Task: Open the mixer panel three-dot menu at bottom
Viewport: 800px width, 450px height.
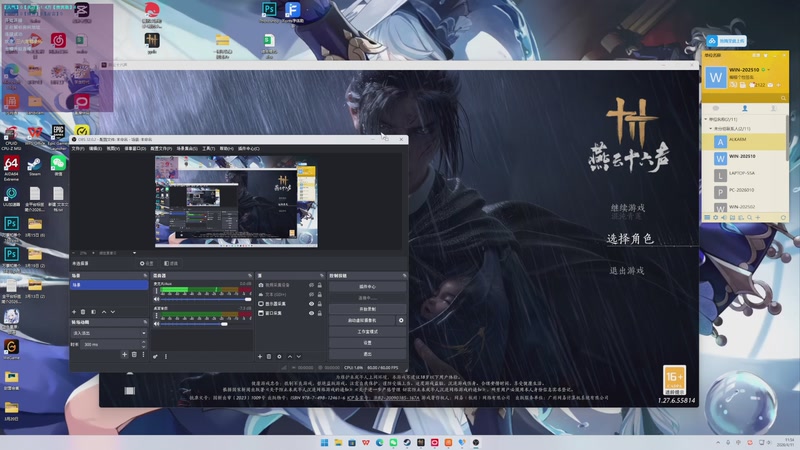Action: pyautogui.click(x=166, y=357)
